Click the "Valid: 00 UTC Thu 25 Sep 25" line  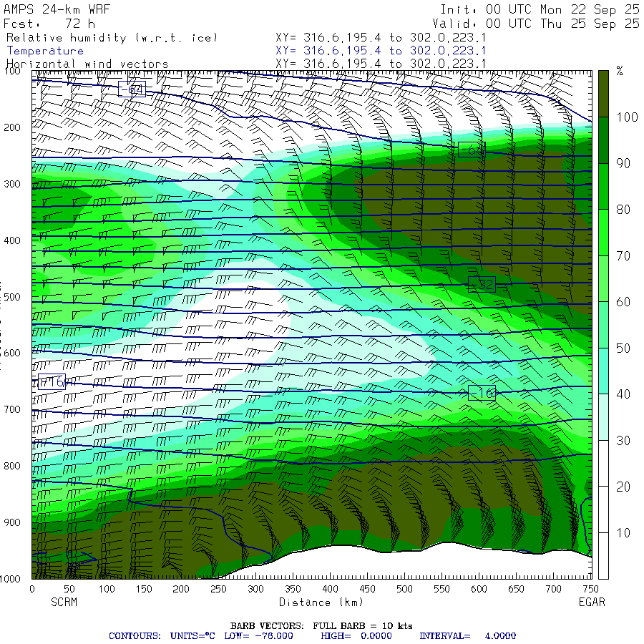pos(535,24)
